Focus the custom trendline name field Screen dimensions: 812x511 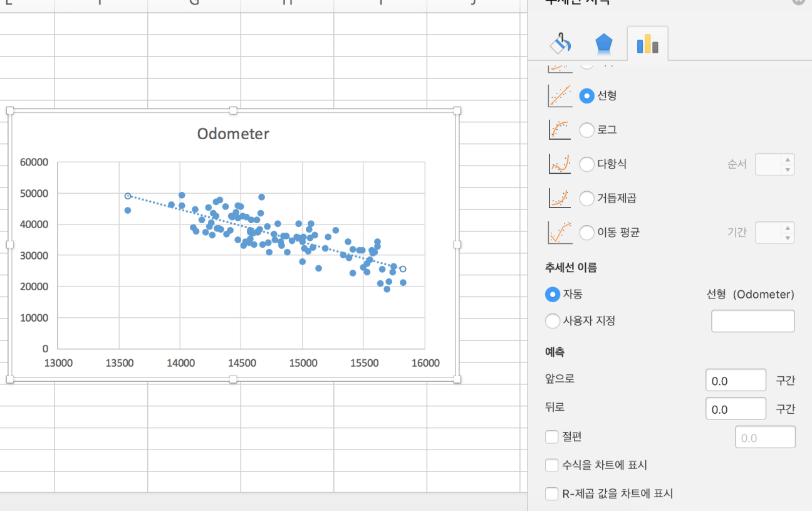click(753, 321)
